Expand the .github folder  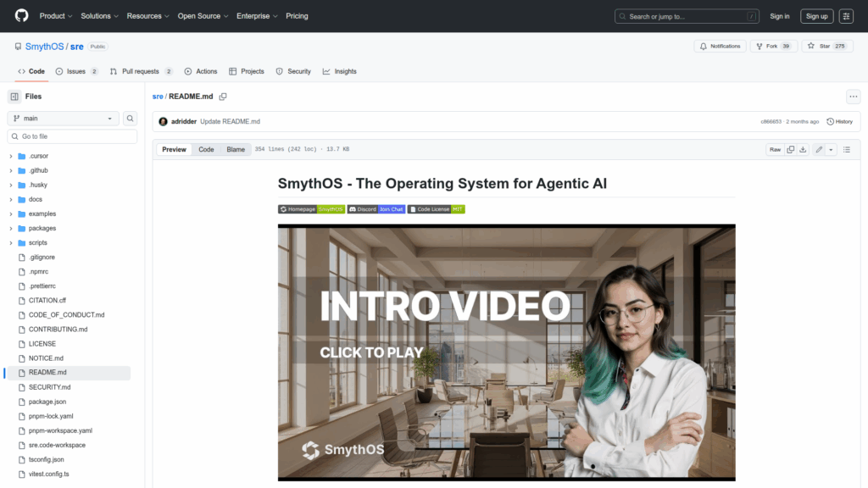(x=11, y=170)
